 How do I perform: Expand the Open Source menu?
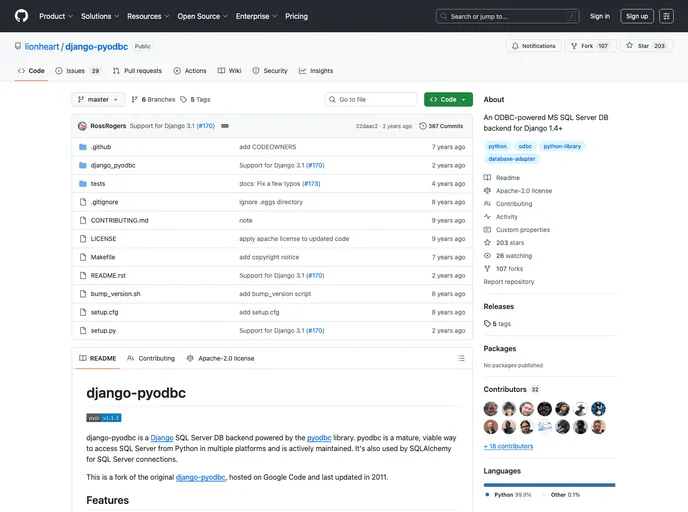click(x=202, y=16)
